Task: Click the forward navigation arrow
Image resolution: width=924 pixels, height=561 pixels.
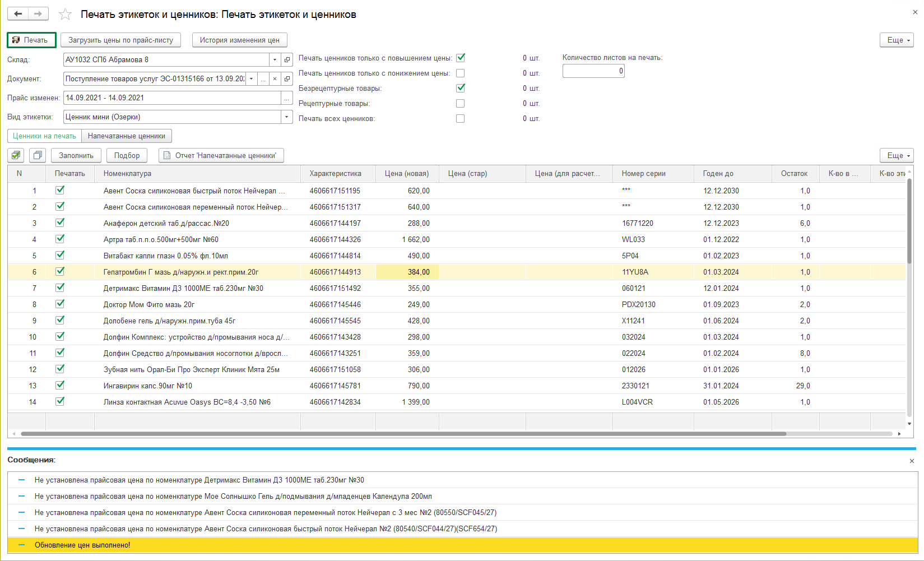Action: pyautogui.click(x=38, y=14)
